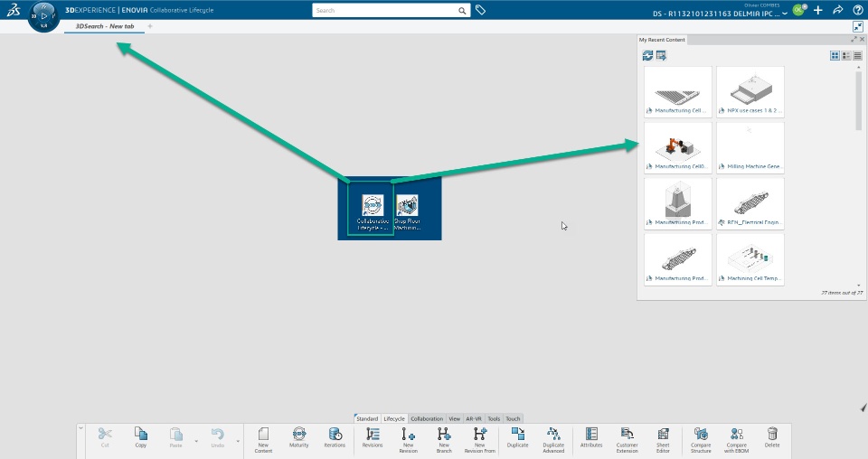Switch Recent Content to thumbnail grid view
The width and height of the screenshot is (868, 459).
coord(835,55)
